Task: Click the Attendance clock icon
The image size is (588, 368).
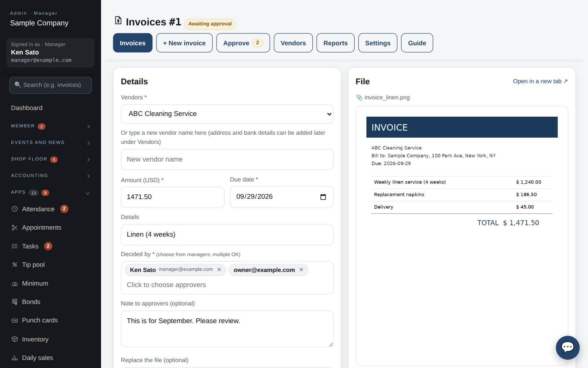Action: [15, 209]
